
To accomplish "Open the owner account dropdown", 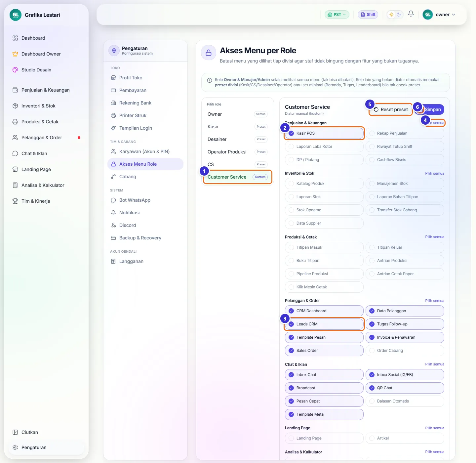I will [x=439, y=15].
